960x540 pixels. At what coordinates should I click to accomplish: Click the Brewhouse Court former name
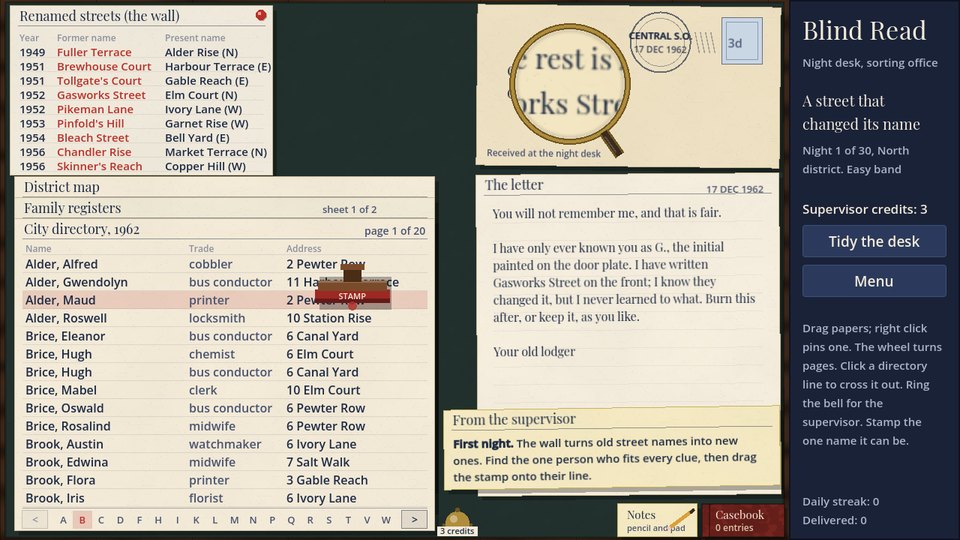tap(104, 66)
